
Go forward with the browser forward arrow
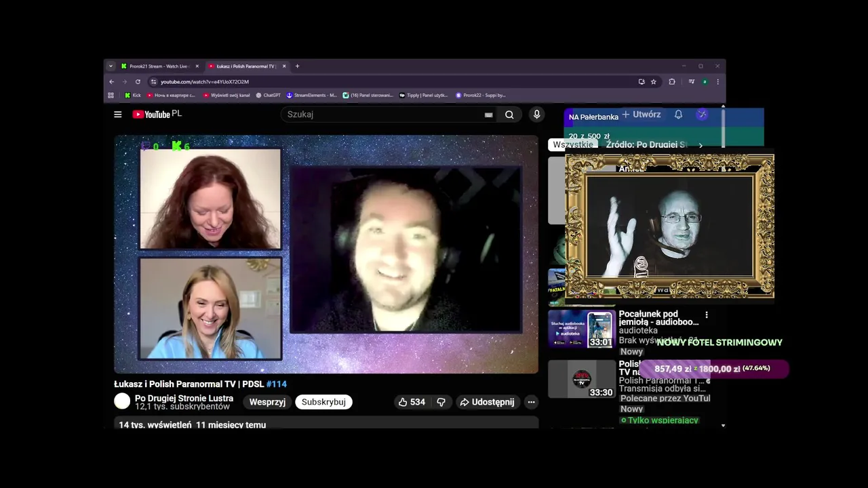(125, 81)
